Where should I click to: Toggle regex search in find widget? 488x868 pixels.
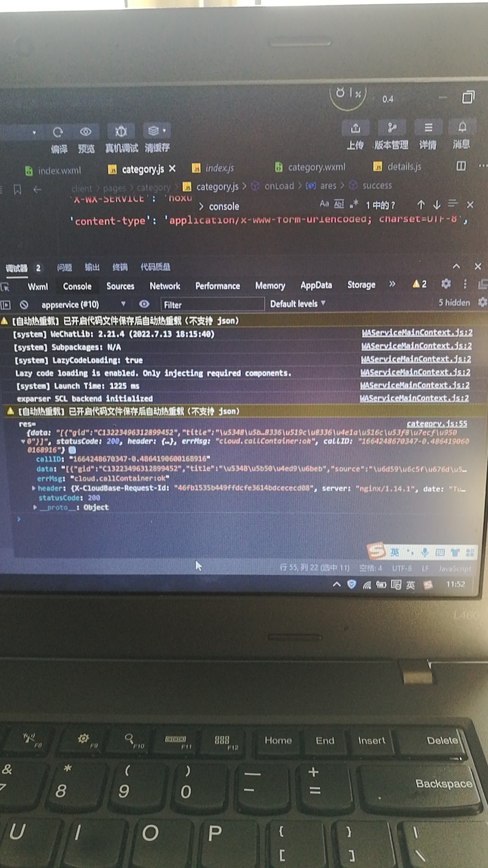coord(354,204)
